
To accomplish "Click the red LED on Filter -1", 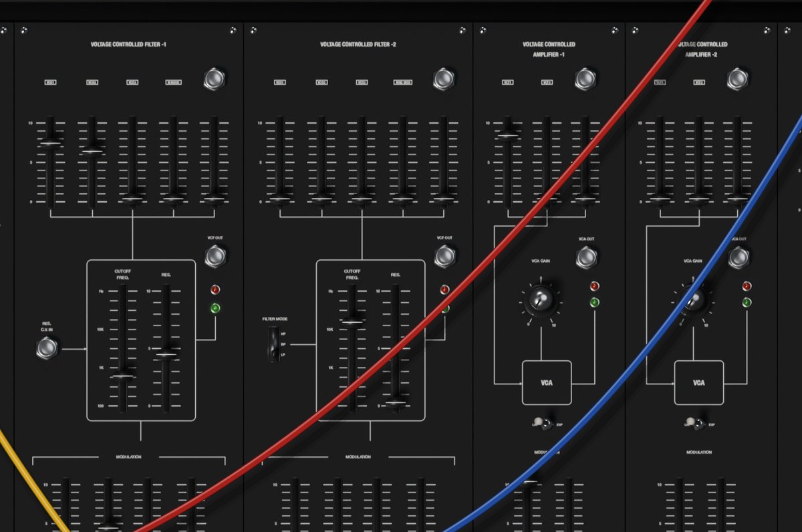I will 215,290.
